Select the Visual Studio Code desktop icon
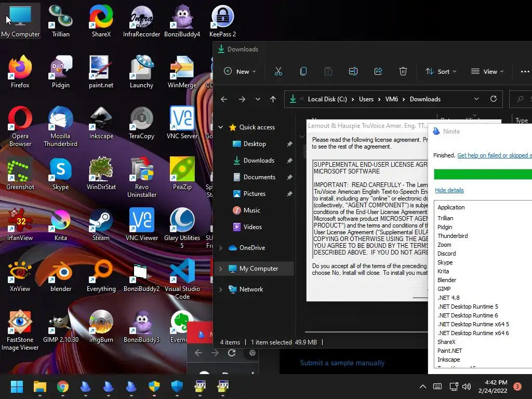The width and height of the screenshot is (532, 399). coord(182,279)
